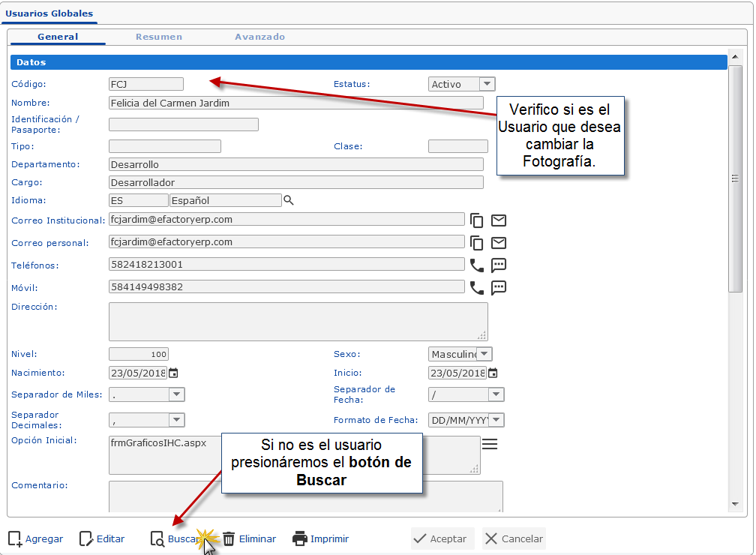Open the Opción Inicial list menu icon
The image size is (756, 555).
(x=490, y=445)
